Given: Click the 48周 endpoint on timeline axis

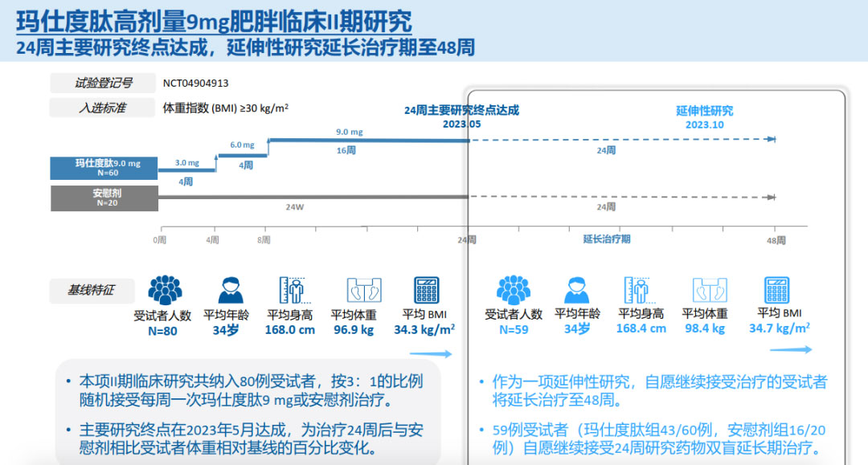Looking at the screenshot, I should tap(776, 240).
